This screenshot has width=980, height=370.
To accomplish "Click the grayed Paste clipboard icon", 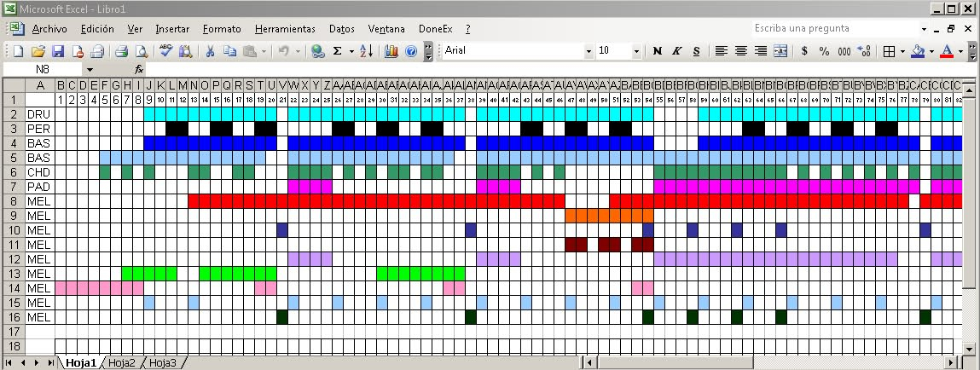I will coord(250,51).
